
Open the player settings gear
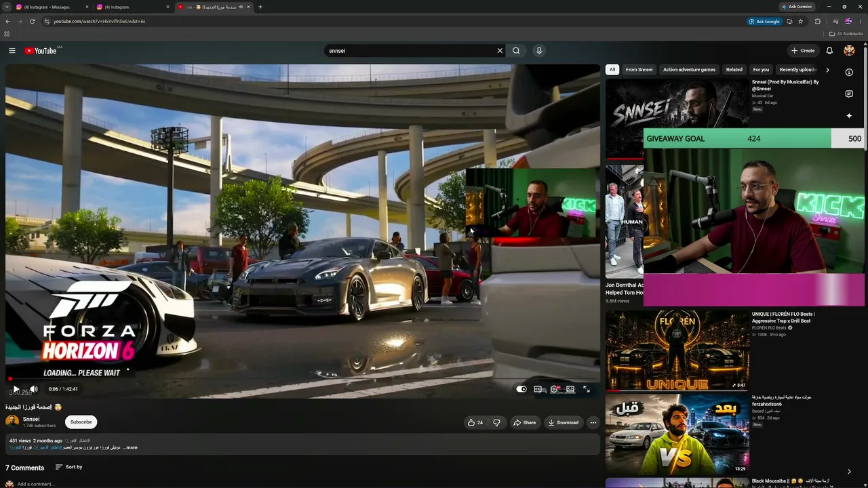(x=554, y=389)
